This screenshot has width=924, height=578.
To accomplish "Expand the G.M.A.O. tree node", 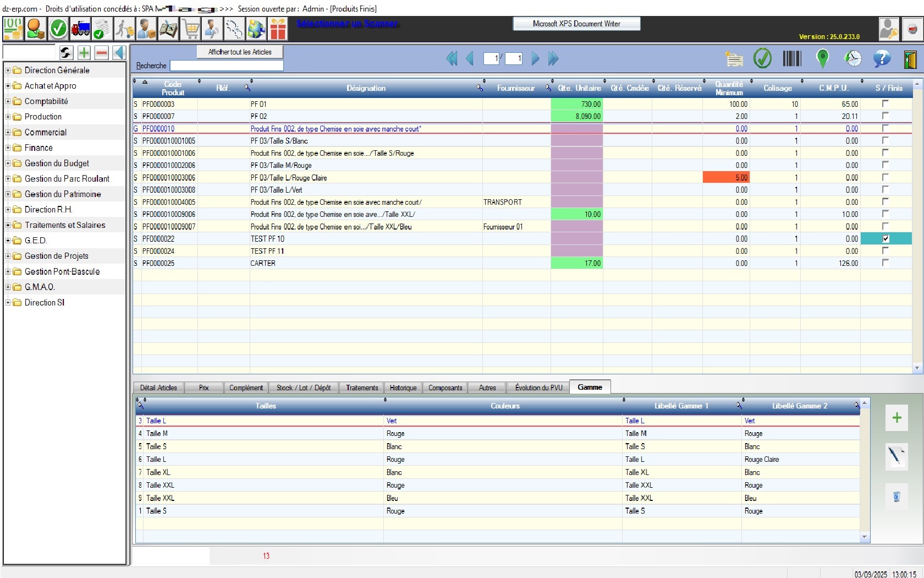I will [x=8, y=287].
